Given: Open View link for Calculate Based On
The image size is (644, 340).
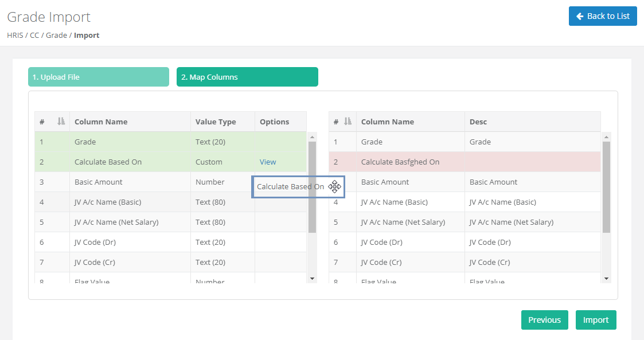Looking at the screenshot, I should [268, 162].
